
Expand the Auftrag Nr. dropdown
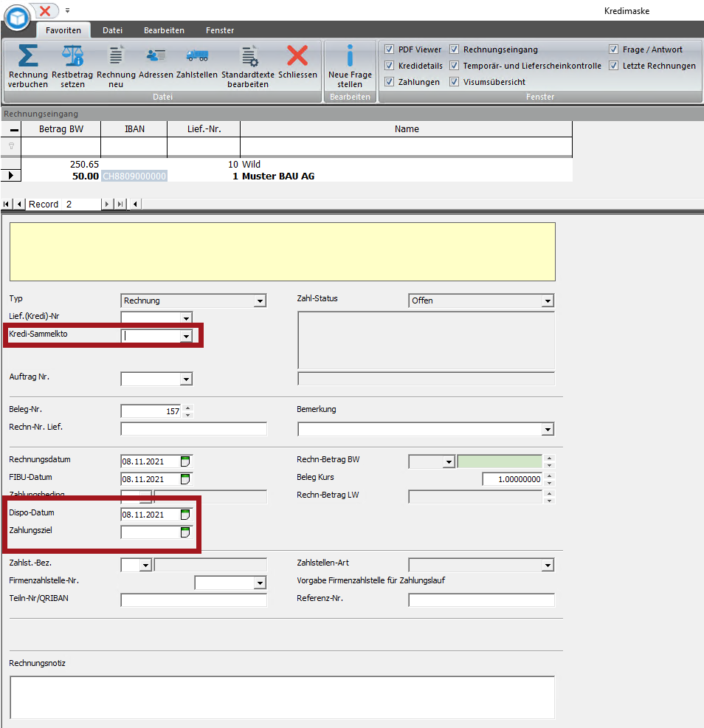[x=186, y=379]
